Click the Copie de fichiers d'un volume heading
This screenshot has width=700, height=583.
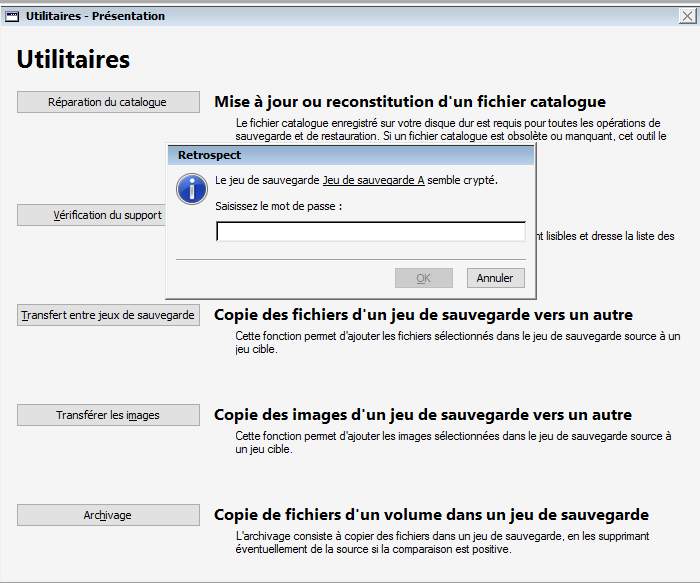coord(431,515)
